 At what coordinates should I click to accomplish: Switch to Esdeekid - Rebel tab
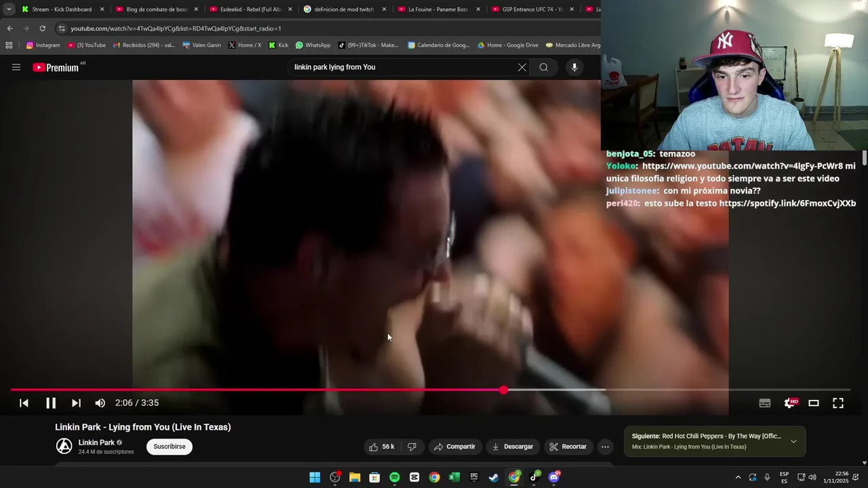click(250, 9)
